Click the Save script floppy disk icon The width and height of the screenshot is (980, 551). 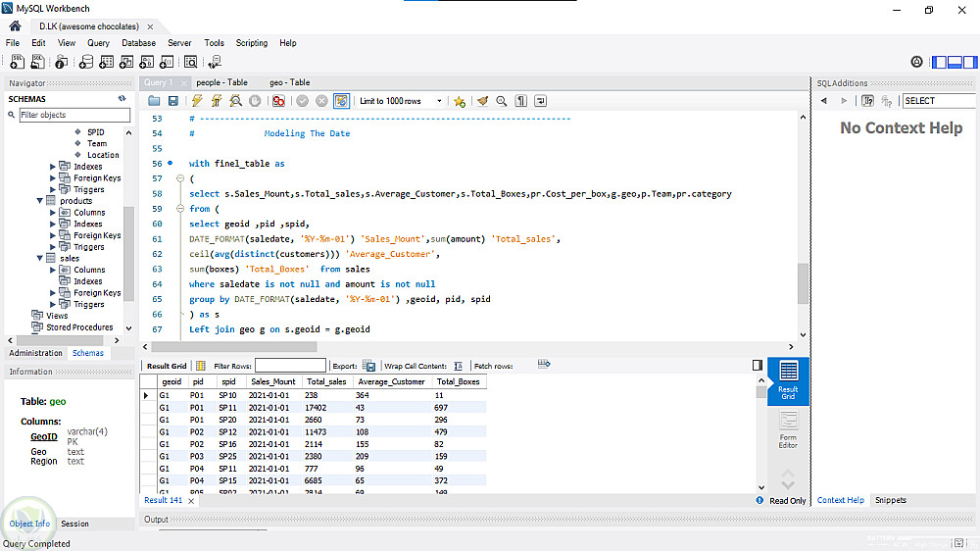point(173,101)
